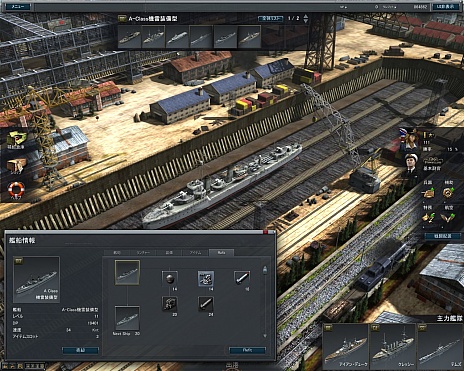Open the メニュー button at top left
The image size is (464, 371).
pyautogui.click(x=18, y=7)
